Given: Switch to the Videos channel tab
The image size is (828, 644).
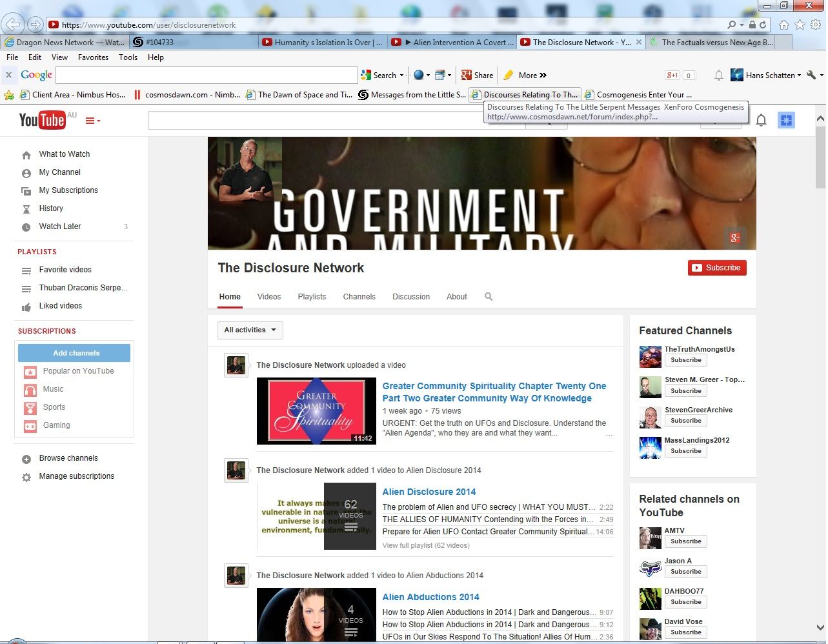Looking at the screenshot, I should point(269,297).
